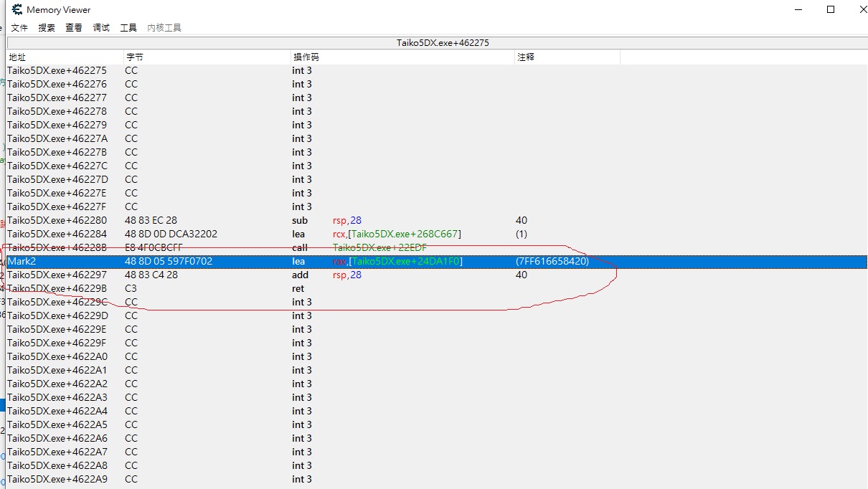Maximize the Memory Viewer window
Image resolution: width=868 pixels, height=489 pixels.
(x=831, y=10)
